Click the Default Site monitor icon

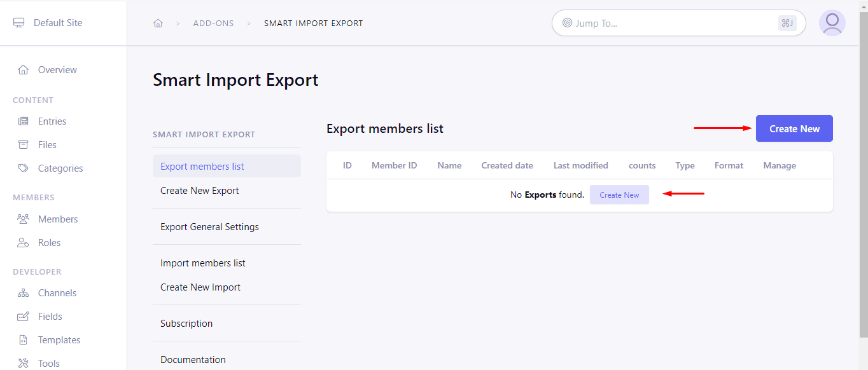(x=19, y=21)
